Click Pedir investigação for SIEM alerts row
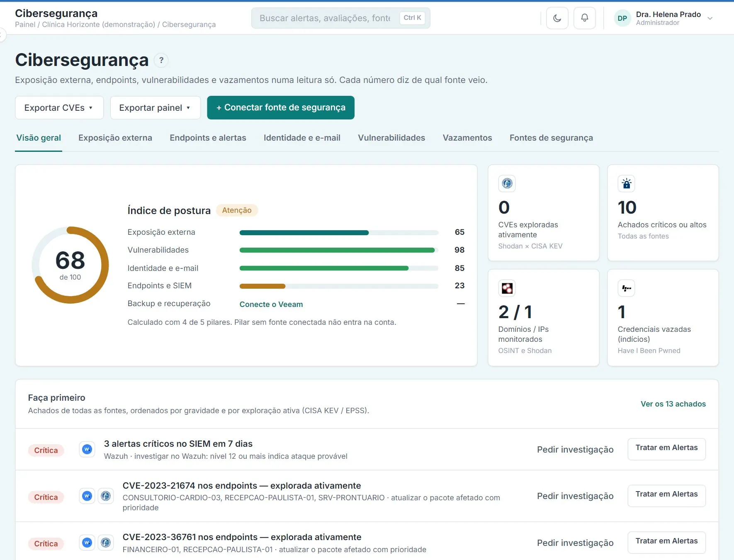Viewport: 734px width, 560px height. tap(575, 450)
